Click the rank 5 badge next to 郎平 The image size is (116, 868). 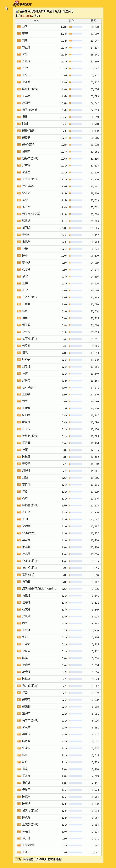tap(19, 55)
